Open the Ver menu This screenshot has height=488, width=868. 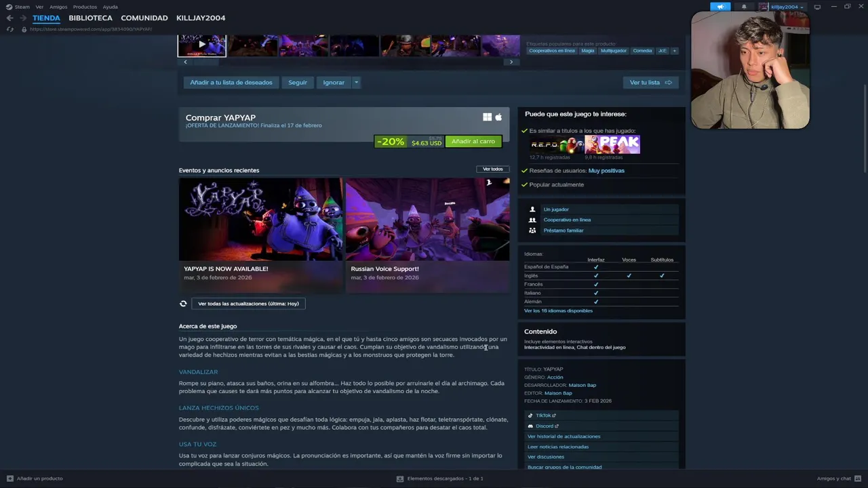pos(39,7)
